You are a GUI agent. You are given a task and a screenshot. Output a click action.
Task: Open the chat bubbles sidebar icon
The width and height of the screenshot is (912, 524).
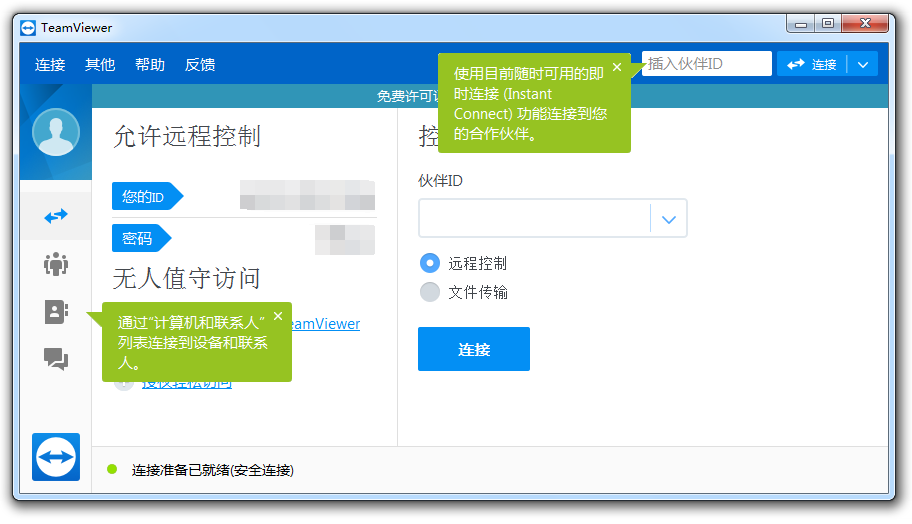click(x=56, y=359)
